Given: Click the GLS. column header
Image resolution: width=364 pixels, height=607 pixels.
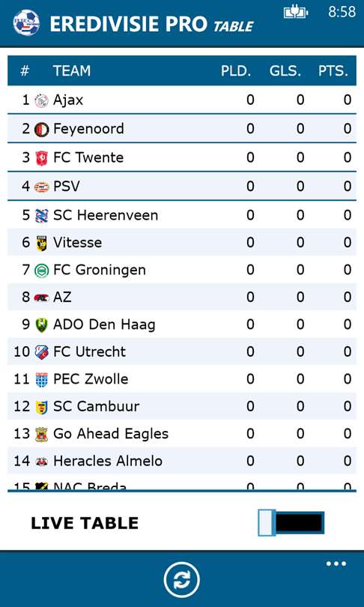Looking at the screenshot, I should coord(285,71).
